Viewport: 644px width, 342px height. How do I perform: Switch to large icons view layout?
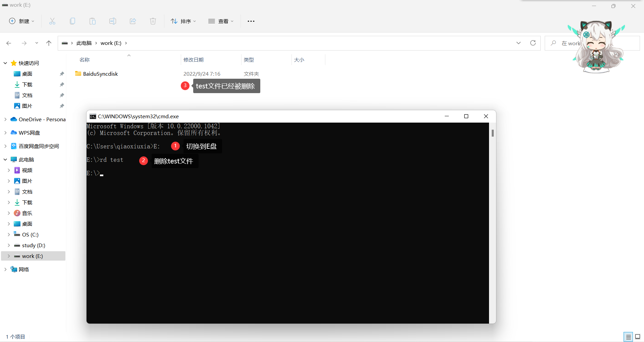click(638, 337)
